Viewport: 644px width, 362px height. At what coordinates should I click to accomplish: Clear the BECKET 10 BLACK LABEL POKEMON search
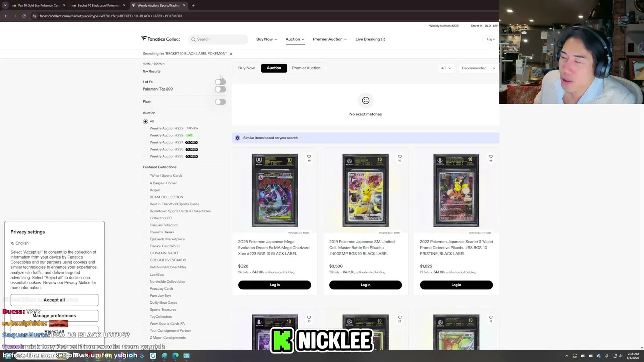coord(231,54)
